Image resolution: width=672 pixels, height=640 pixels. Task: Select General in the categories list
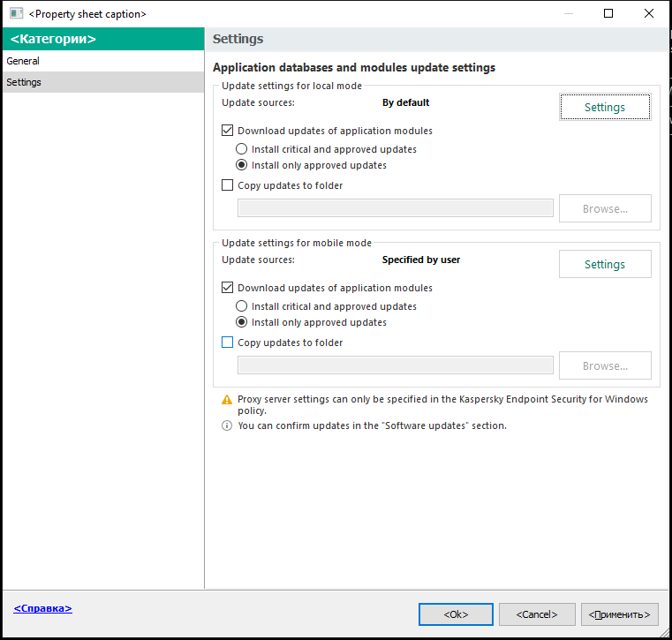[23, 61]
